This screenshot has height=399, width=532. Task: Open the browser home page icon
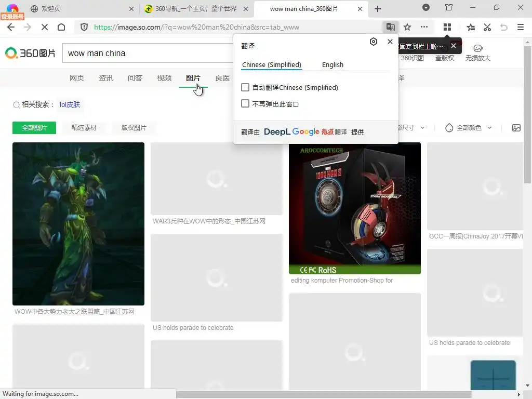pyautogui.click(x=61, y=27)
